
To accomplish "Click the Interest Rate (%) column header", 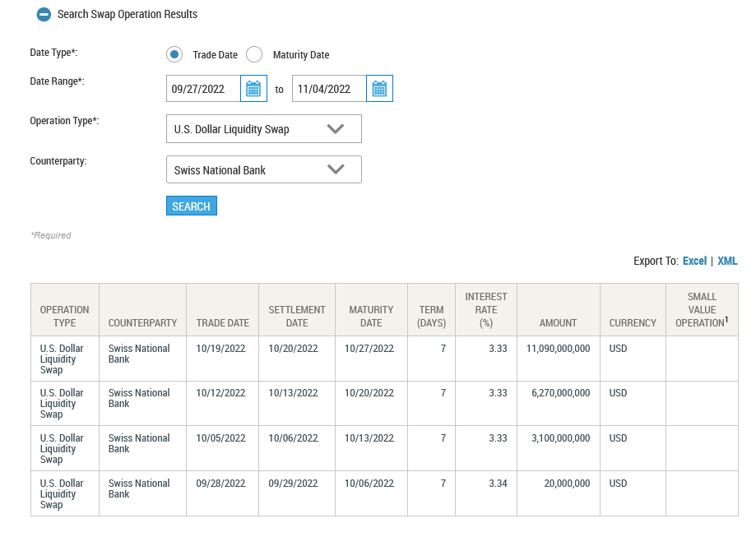I will click(x=486, y=310).
